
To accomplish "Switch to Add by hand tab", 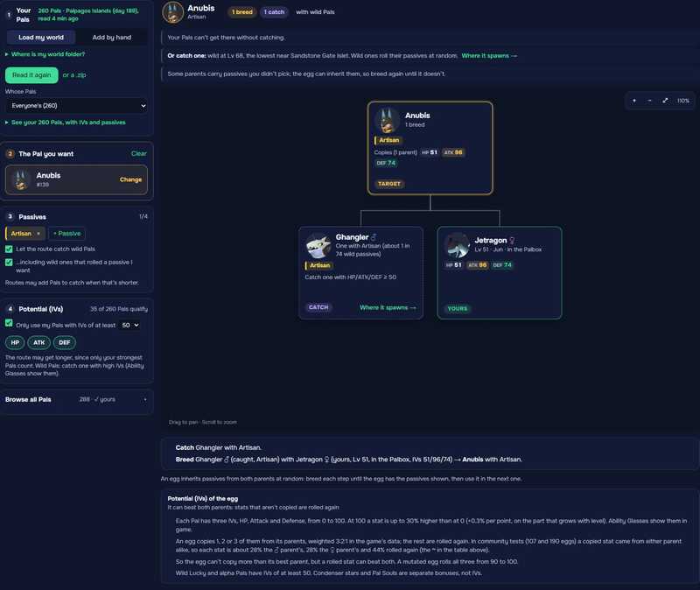I will (x=112, y=38).
